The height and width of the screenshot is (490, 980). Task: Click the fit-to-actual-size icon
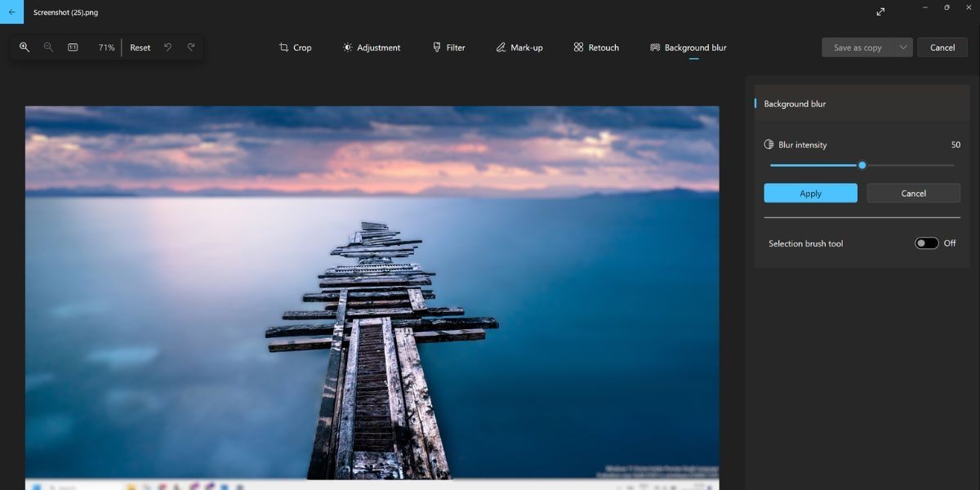(73, 47)
